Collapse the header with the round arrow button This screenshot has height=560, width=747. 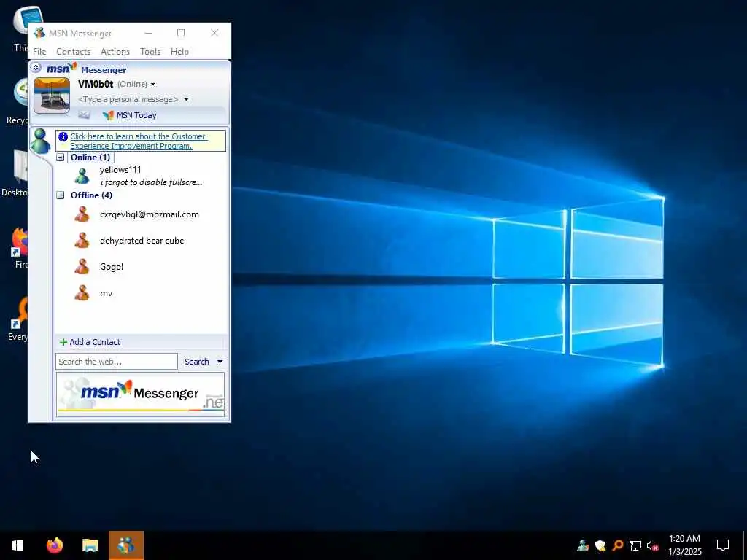coord(35,68)
